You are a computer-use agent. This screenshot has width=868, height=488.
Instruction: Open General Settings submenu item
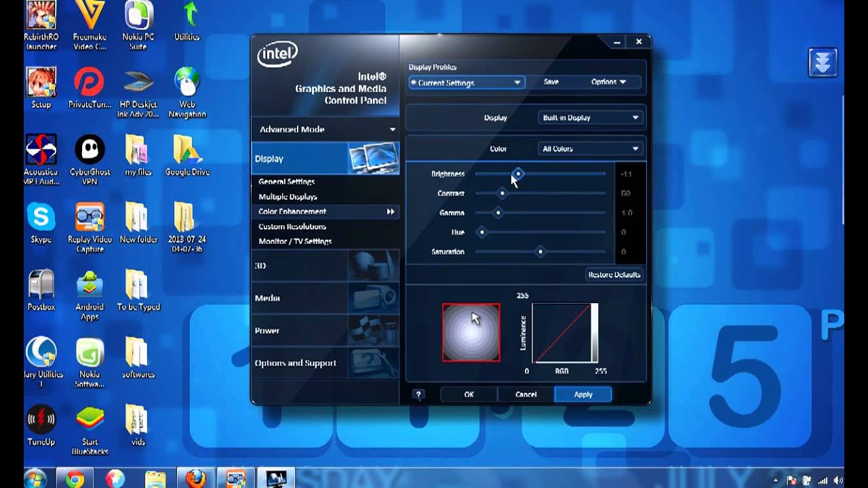coord(286,182)
